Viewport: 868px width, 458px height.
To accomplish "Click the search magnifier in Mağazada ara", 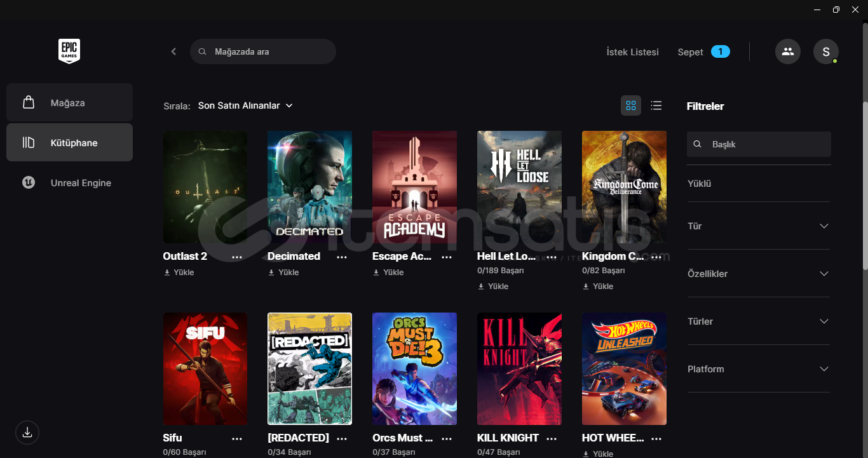I will [202, 52].
